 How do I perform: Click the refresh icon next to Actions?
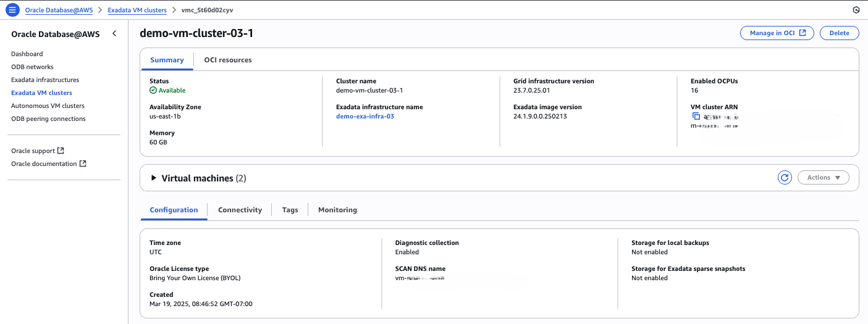click(785, 178)
